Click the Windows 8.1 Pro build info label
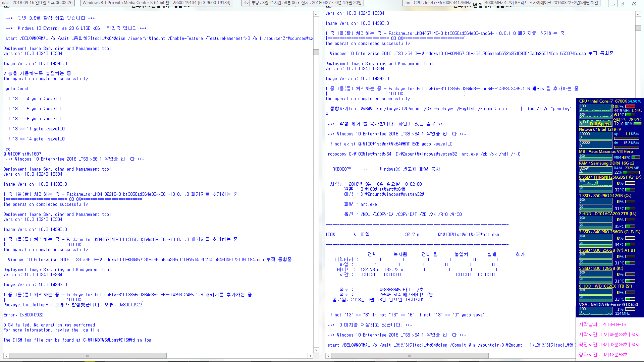 156,3
